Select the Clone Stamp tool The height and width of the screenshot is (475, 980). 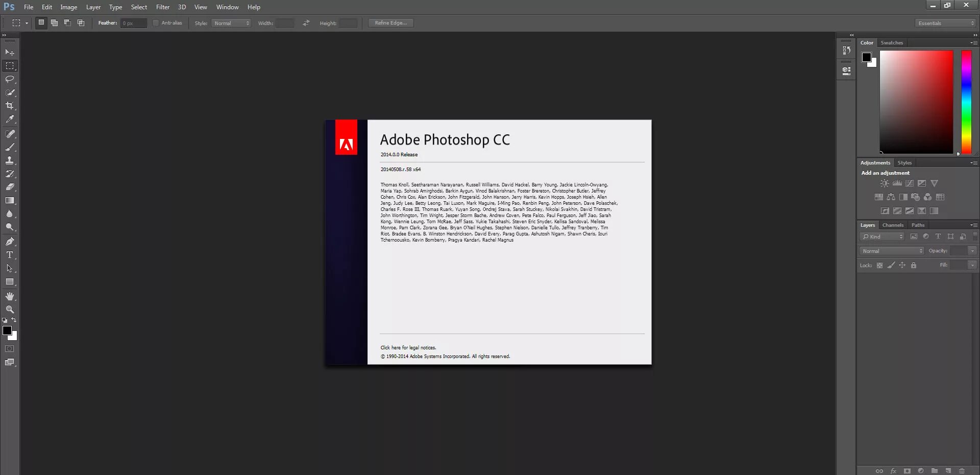point(10,160)
